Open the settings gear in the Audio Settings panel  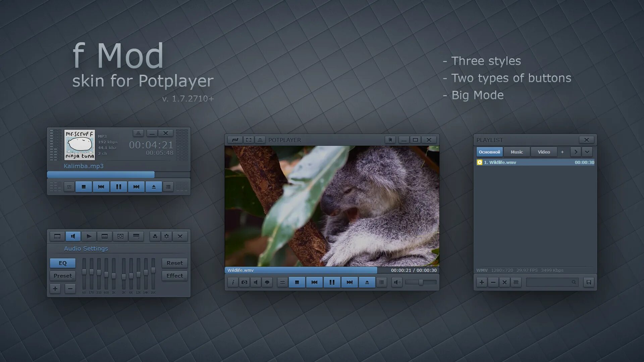tap(166, 236)
